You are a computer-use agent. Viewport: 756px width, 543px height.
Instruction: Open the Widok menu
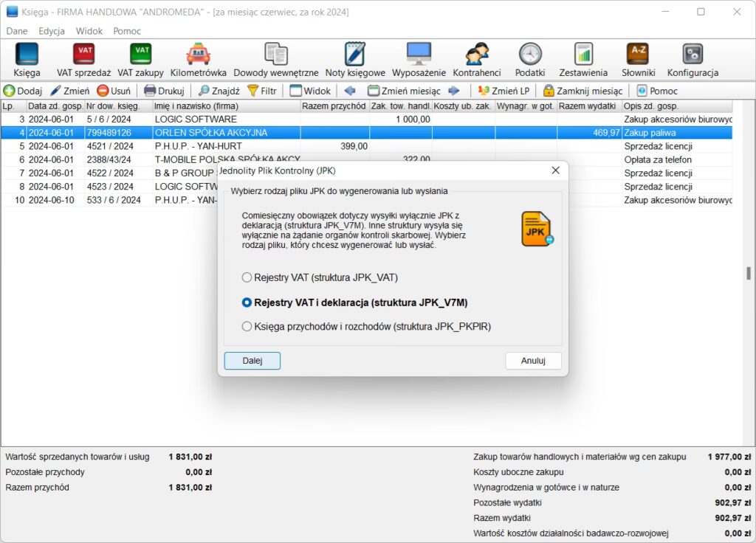point(89,31)
